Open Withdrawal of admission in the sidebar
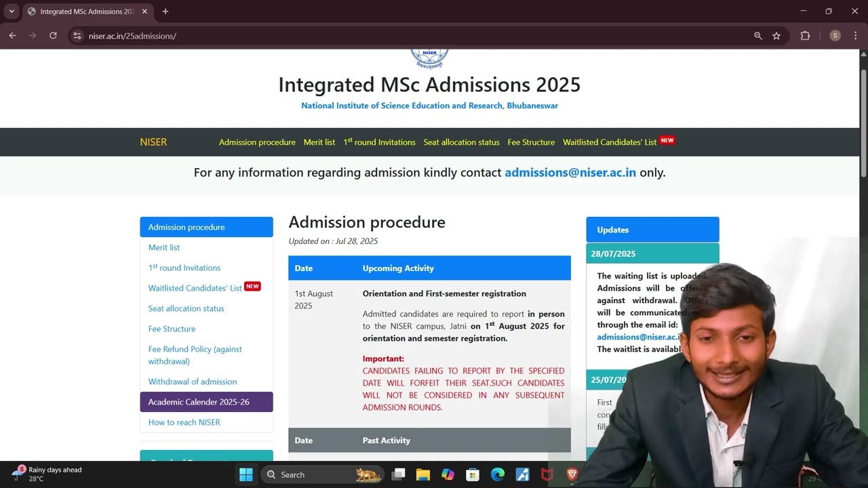The height and width of the screenshot is (488, 868). (193, 382)
